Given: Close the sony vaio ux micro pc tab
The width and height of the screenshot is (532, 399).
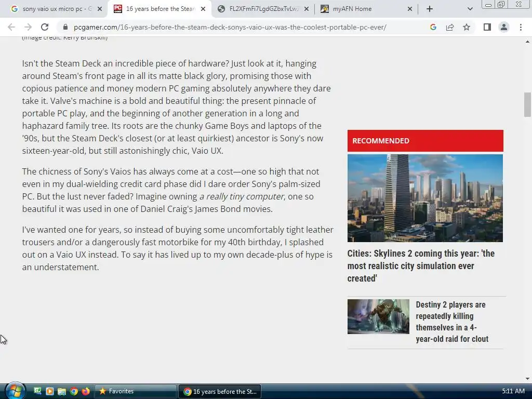Looking at the screenshot, I should pyautogui.click(x=100, y=9).
